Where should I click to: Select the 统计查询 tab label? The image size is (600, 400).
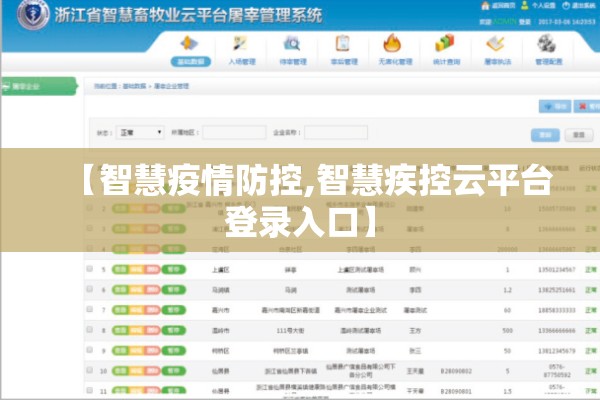447,62
